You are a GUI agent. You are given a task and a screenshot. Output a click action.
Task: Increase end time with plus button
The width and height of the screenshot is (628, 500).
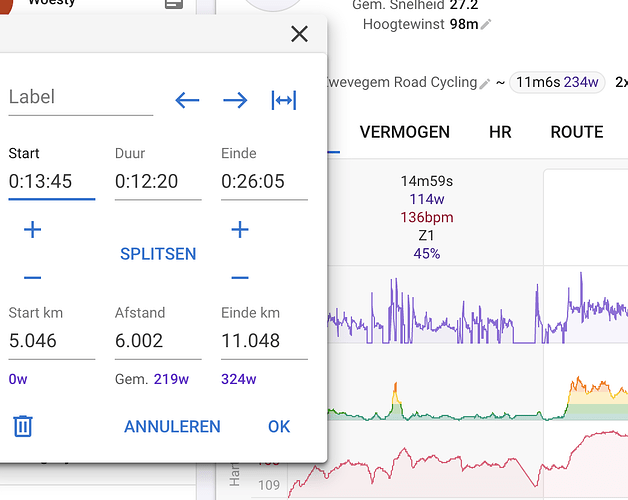(x=240, y=230)
